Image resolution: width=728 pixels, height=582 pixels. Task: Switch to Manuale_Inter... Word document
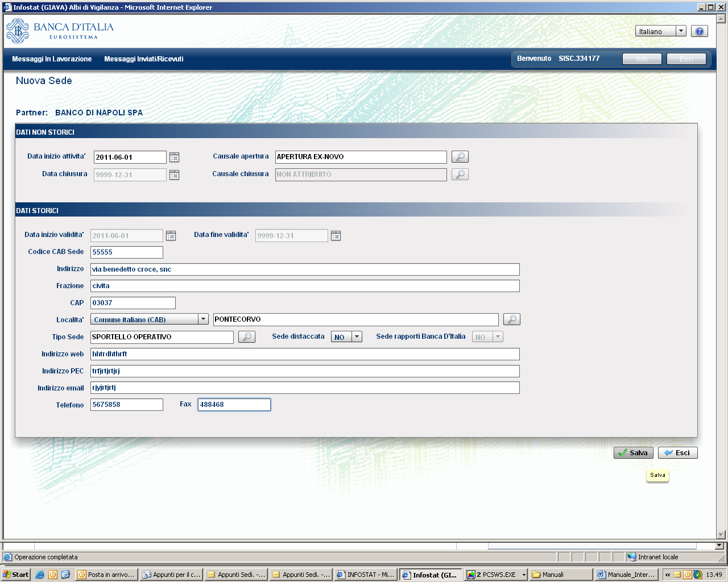coord(626,575)
